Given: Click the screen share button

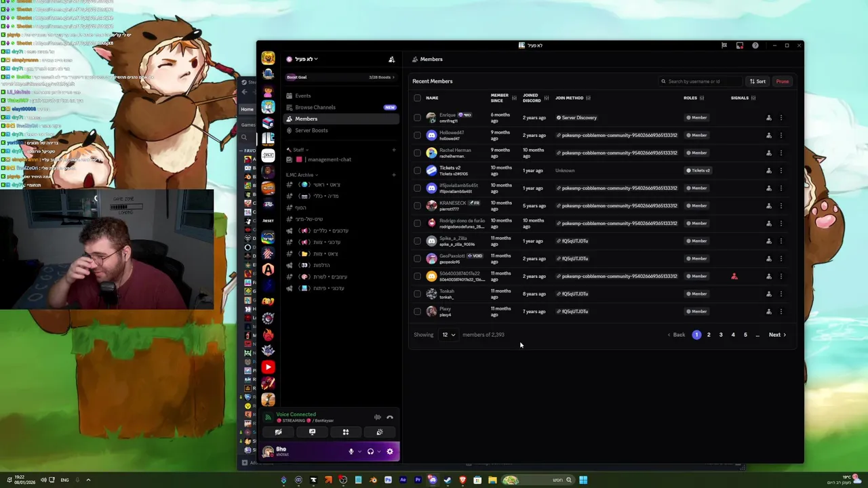Looking at the screenshot, I should (312, 432).
